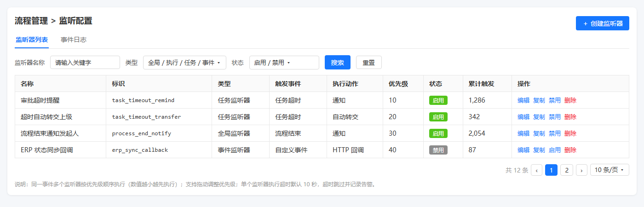
Task: Enable the ERP 状态同步回调 listener
Action: [555, 150]
